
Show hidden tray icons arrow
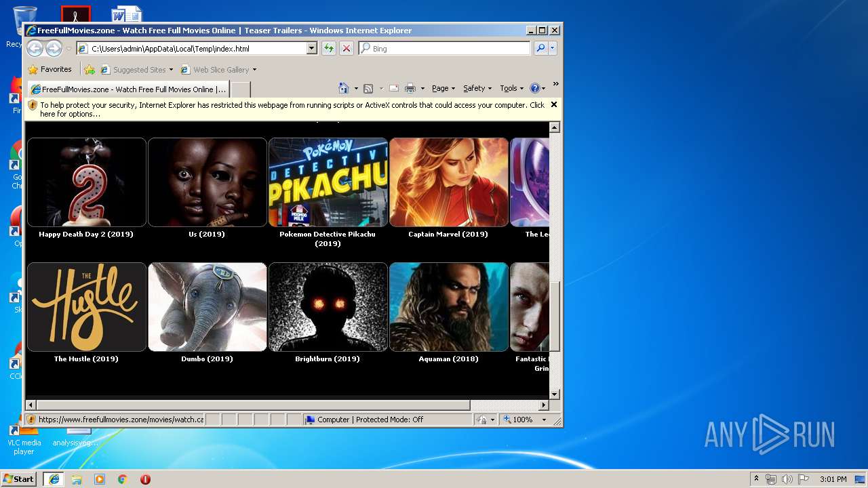coord(756,479)
